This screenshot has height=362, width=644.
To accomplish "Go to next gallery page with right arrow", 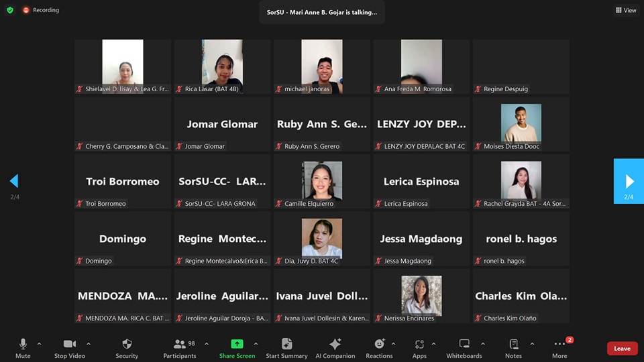I will 629,181.
